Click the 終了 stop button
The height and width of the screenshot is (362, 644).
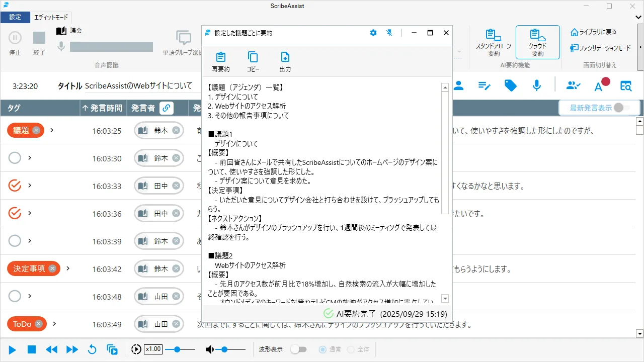click(x=39, y=38)
